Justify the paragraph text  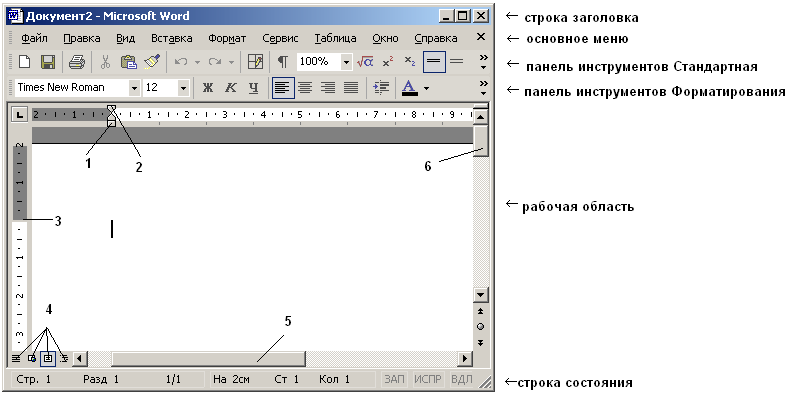pyautogui.click(x=351, y=88)
